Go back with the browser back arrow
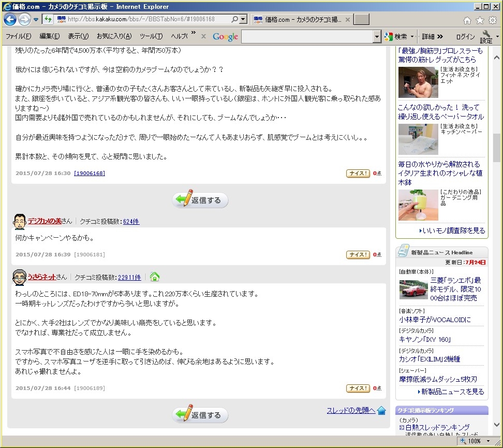503x448 pixels. (10, 20)
